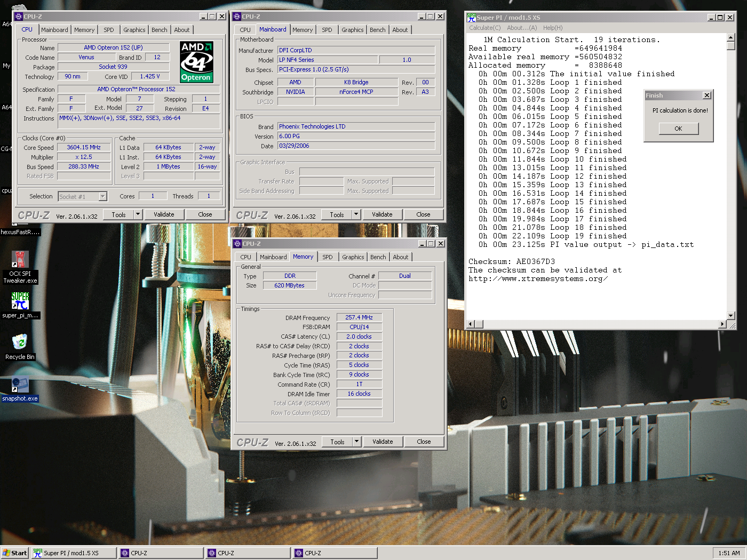Open the Socket #1 selection dropdown
The height and width of the screenshot is (560, 747).
click(102, 197)
